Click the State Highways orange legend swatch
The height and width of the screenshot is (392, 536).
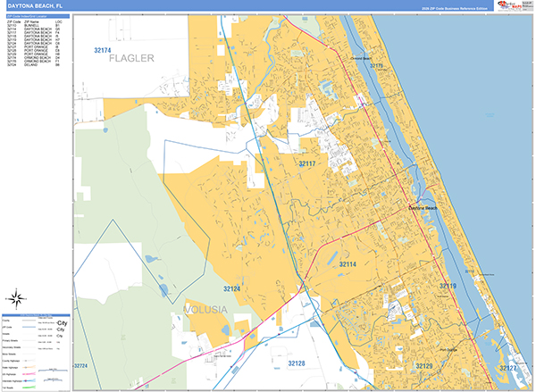click(29, 367)
